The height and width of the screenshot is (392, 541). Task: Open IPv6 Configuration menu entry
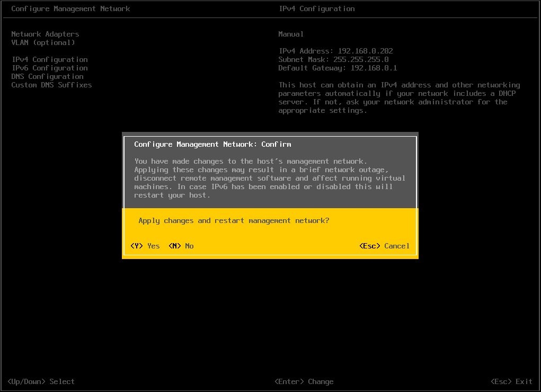[50, 68]
